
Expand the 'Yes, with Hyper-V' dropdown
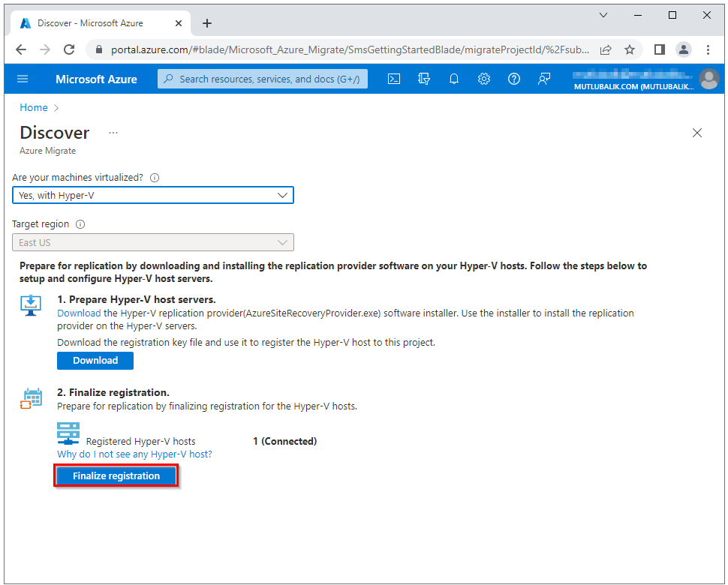[153, 195]
